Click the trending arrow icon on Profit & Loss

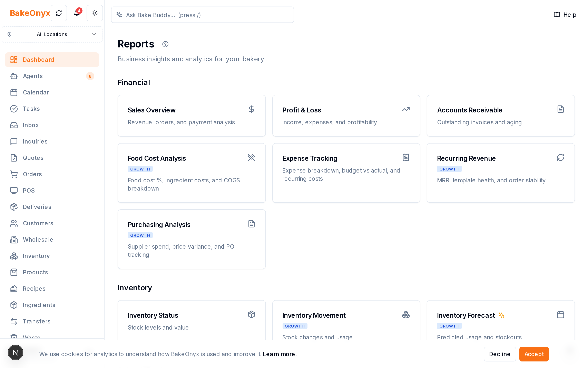point(406,109)
